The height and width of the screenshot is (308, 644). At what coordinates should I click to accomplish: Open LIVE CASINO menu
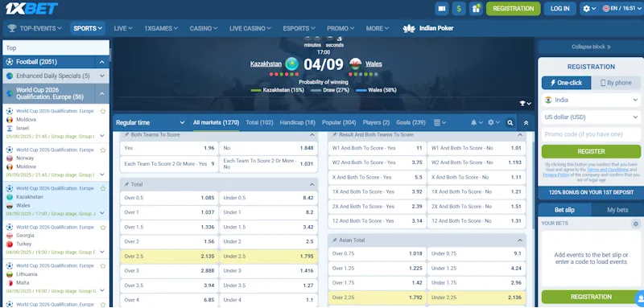tap(250, 28)
